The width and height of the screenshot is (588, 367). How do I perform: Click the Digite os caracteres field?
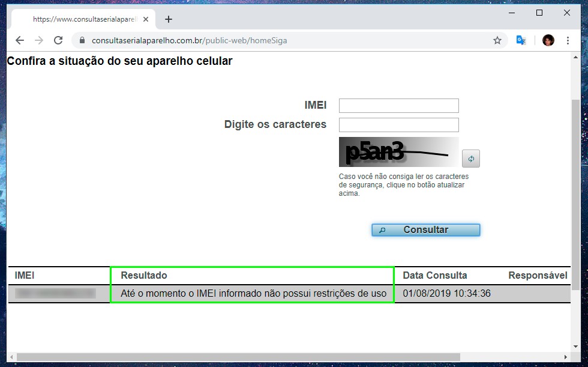(x=398, y=125)
